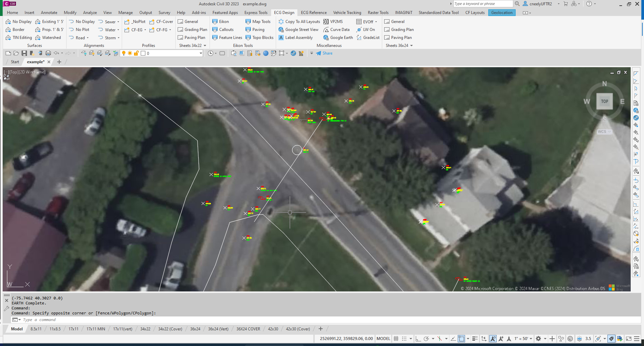Open the Vehicle Tracking menu

[x=347, y=13]
